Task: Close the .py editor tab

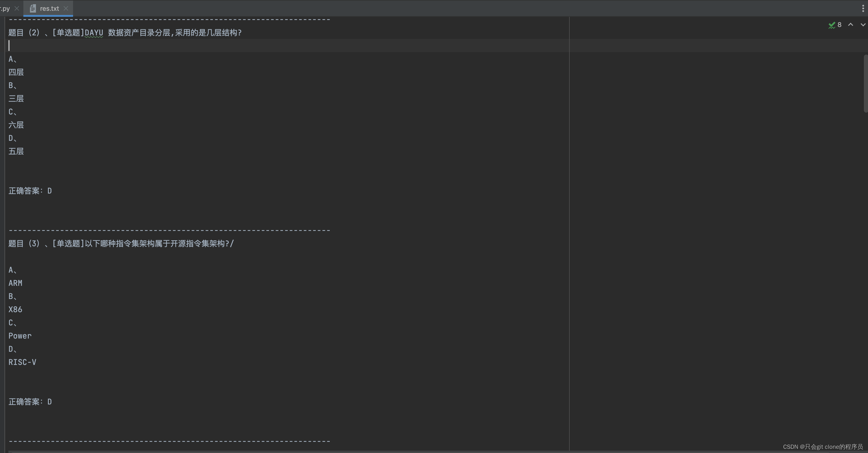Action: [x=17, y=8]
